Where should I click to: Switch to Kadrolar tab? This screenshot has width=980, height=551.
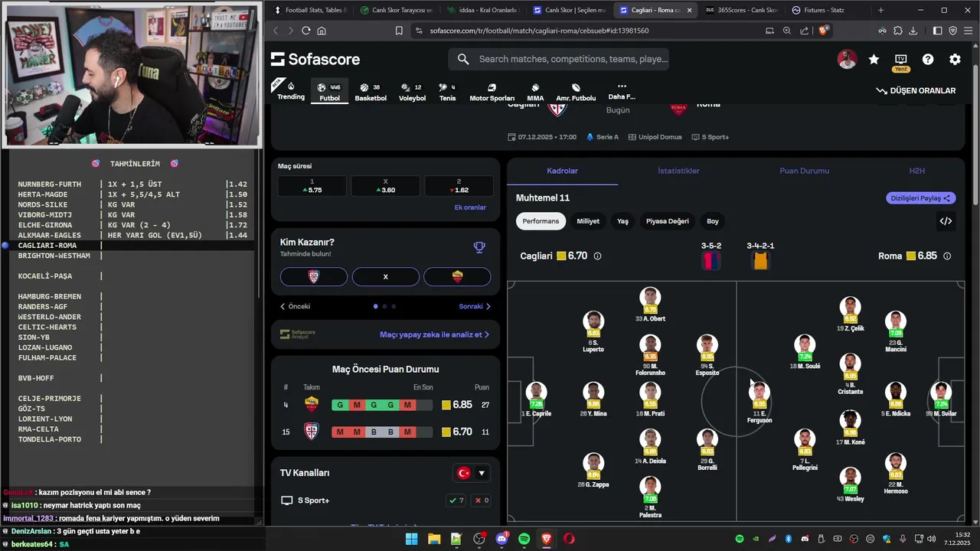[x=562, y=171]
